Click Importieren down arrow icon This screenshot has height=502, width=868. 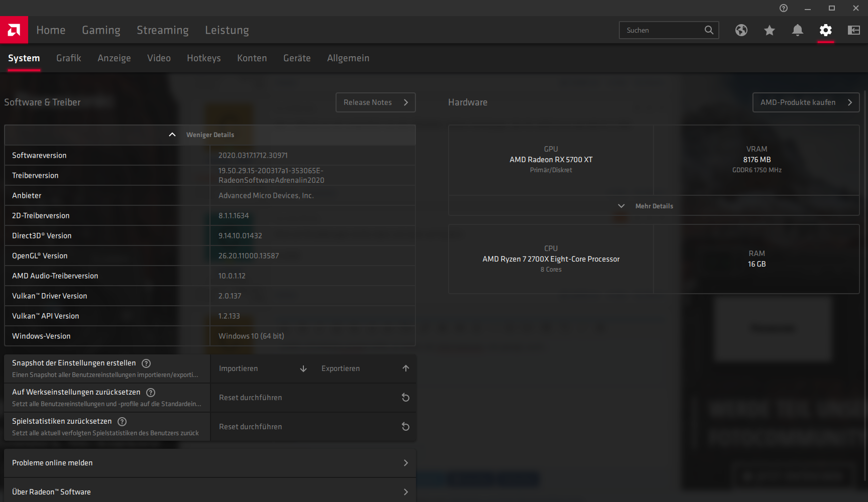303,368
